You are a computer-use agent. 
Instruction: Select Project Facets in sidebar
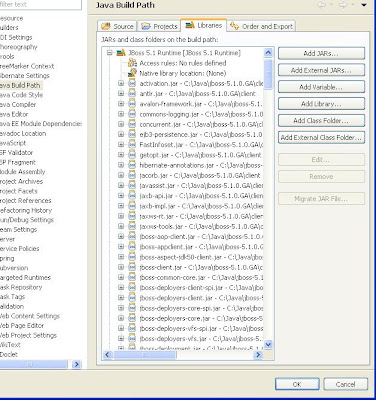(19, 191)
